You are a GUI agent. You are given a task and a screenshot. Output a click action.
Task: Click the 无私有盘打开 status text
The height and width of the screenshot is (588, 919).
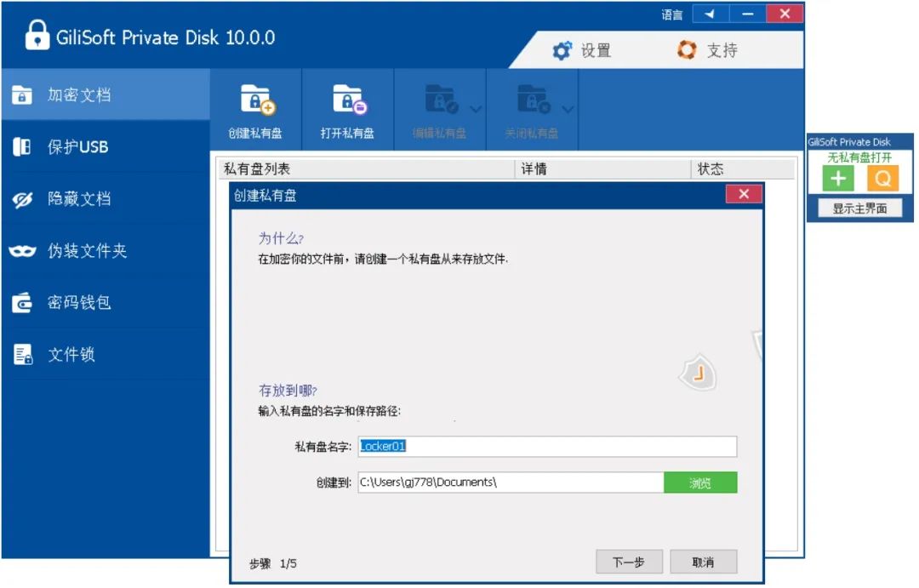(859, 157)
